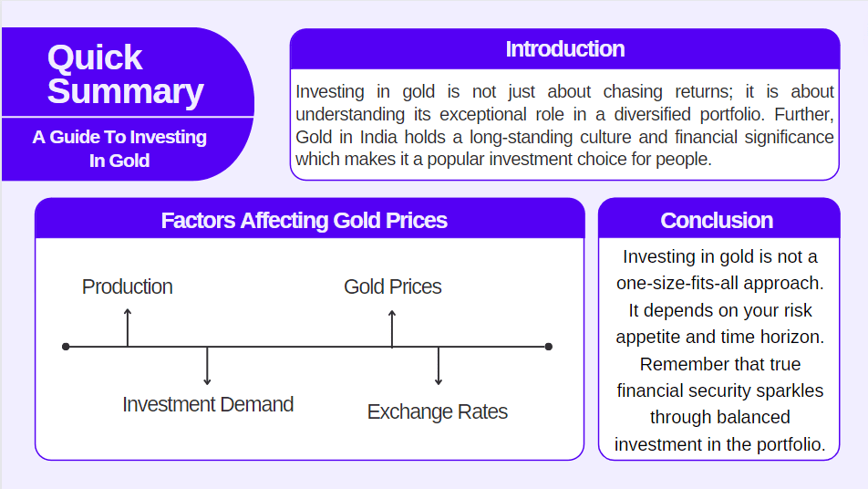The width and height of the screenshot is (868, 489).
Task: Click the Exchange Rates label
Action: (x=438, y=411)
